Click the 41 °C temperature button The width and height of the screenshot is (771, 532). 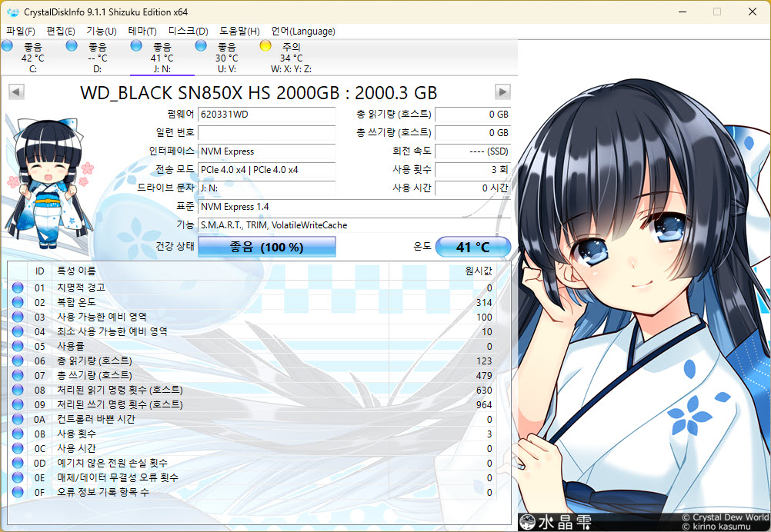tap(473, 247)
